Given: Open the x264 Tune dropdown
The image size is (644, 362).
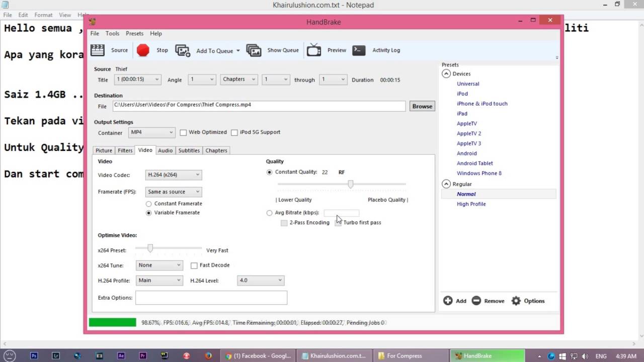Looking at the screenshot, I should pos(159,265).
